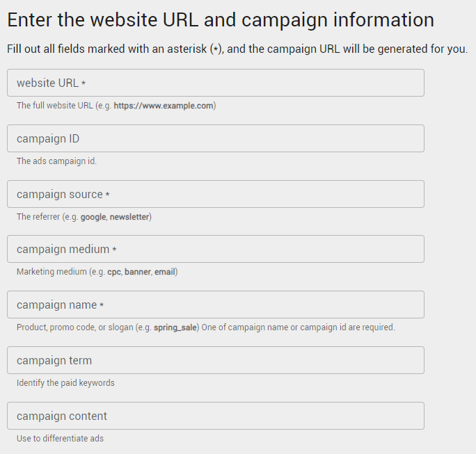Click the 'Fill out all fields' instruction text
Image resolution: width=476 pixels, height=454 pixels.
[x=237, y=50]
